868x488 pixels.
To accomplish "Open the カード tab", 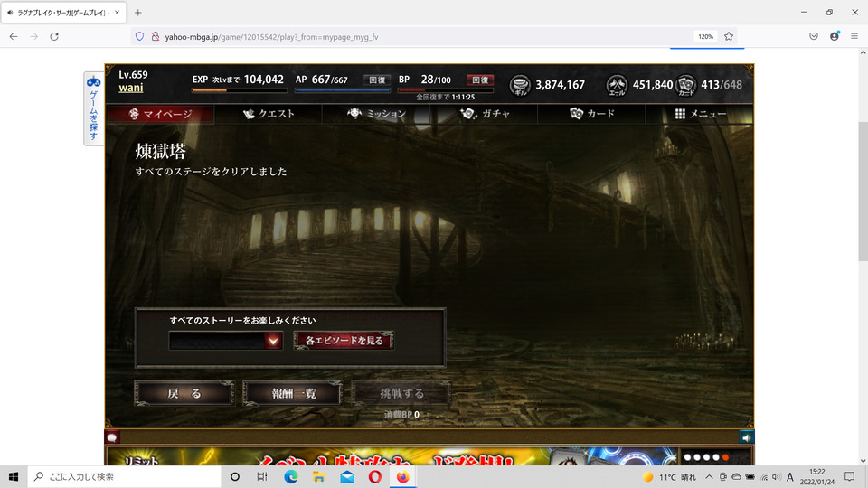I will pos(591,114).
